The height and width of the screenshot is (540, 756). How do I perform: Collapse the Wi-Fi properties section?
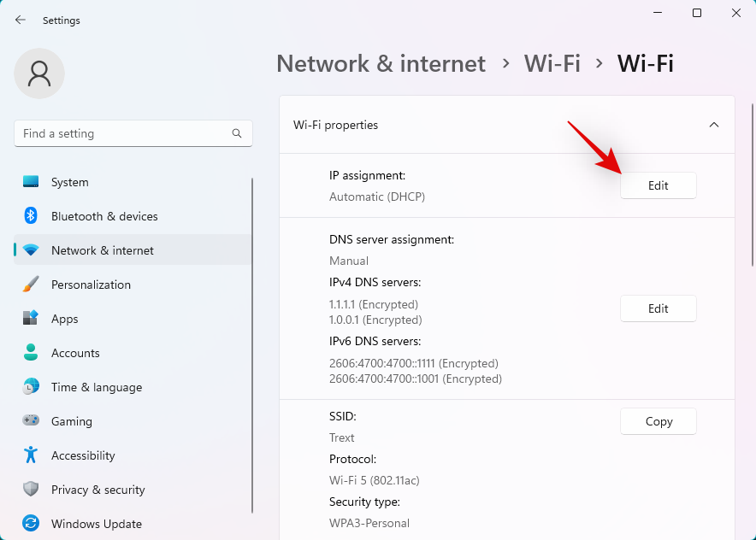tap(714, 125)
